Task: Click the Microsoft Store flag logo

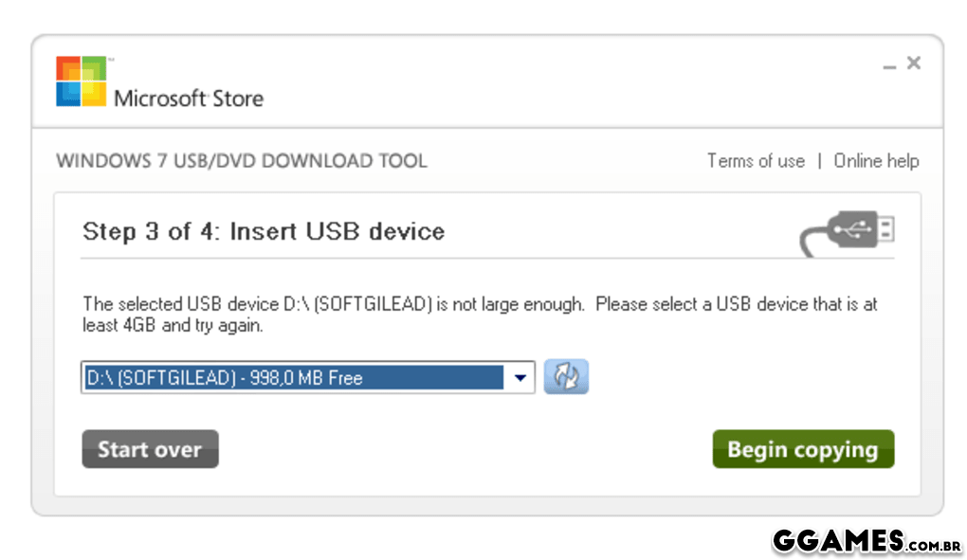Action: pyautogui.click(x=81, y=81)
